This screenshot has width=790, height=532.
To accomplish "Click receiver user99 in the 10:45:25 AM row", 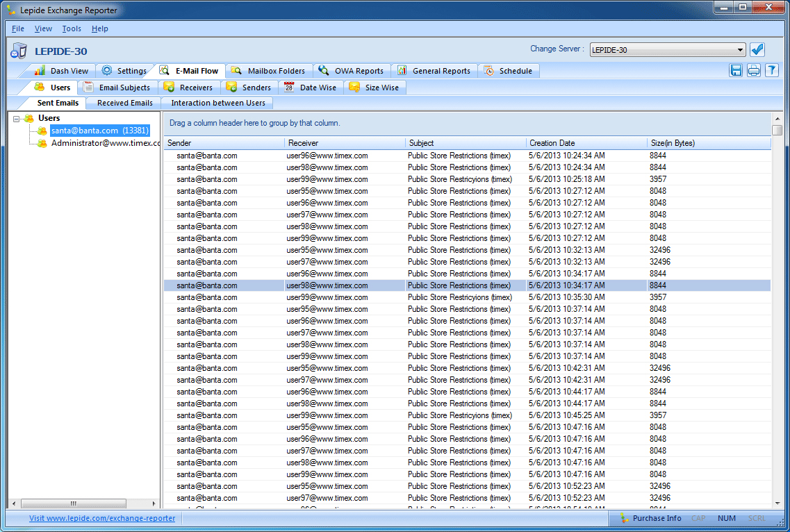I will tap(327, 415).
